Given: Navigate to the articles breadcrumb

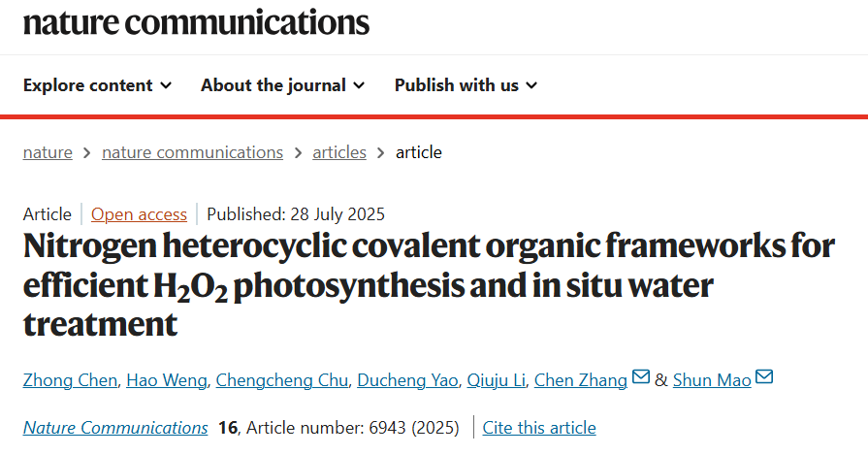Looking at the screenshot, I should coord(339,152).
